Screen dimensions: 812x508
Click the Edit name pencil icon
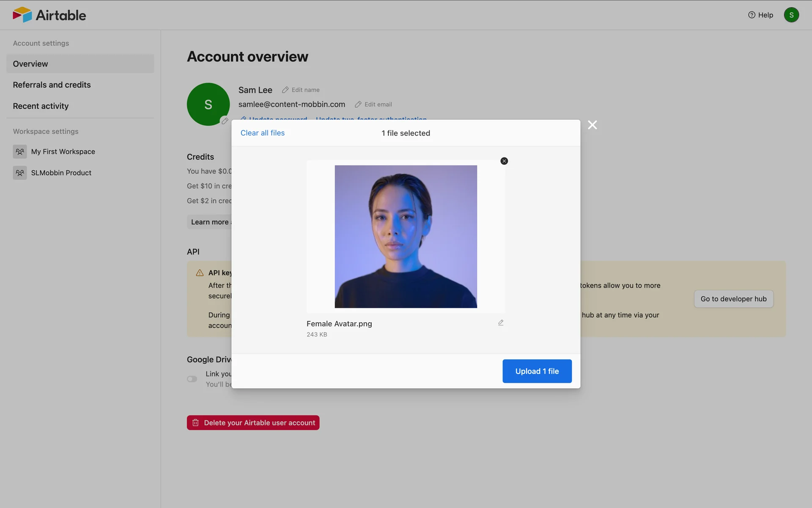pyautogui.click(x=285, y=90)
